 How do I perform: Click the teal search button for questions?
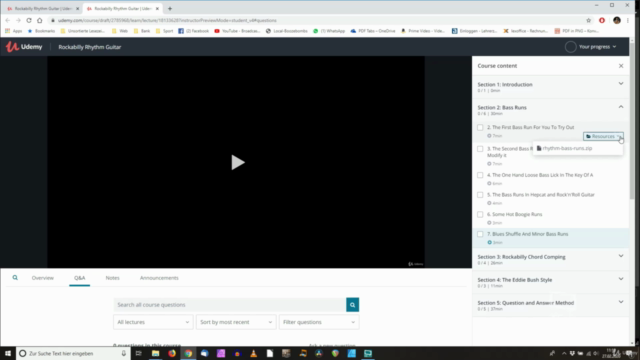[x=352, y=305]
